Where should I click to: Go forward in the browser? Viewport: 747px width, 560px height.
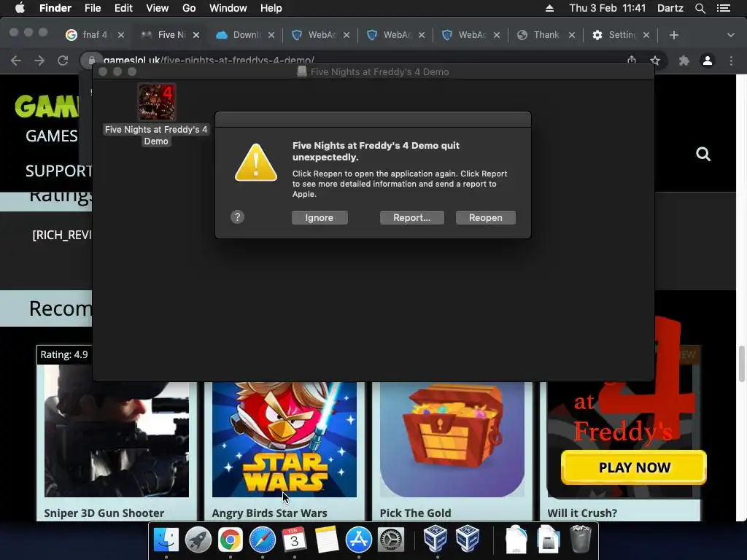pyautogui.click(x=39, y=61)
